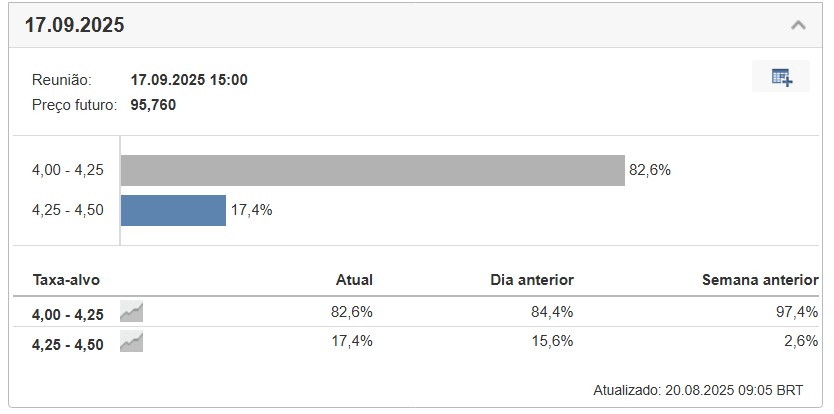Viewport: 834px width, 414px height.
Task: Select the 4,00 - 4,25 table row label
Action: click(68, 315)
